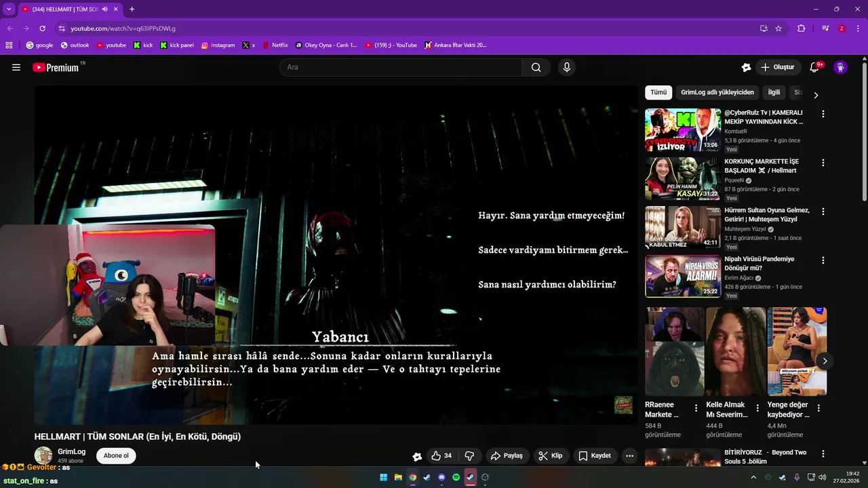The width and height of the screenshot is (868, 488).
Task: Click the magnifier search button
Action: (x=536, y=67)
